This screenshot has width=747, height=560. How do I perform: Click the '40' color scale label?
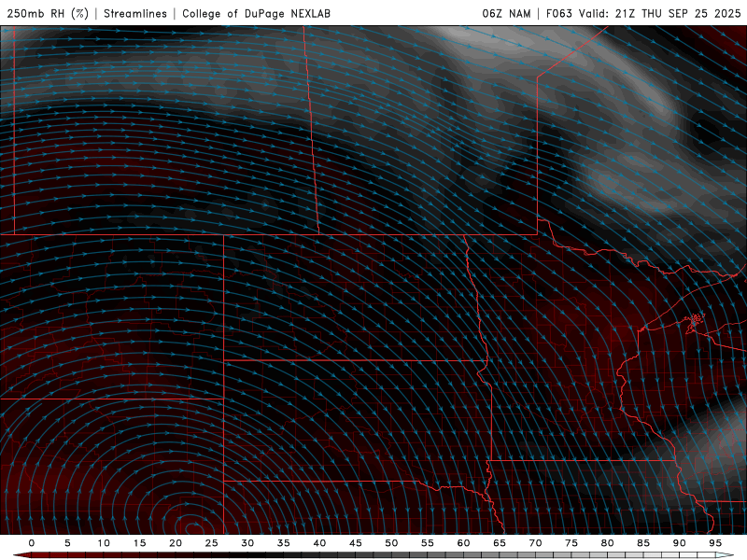coord(319,543)
